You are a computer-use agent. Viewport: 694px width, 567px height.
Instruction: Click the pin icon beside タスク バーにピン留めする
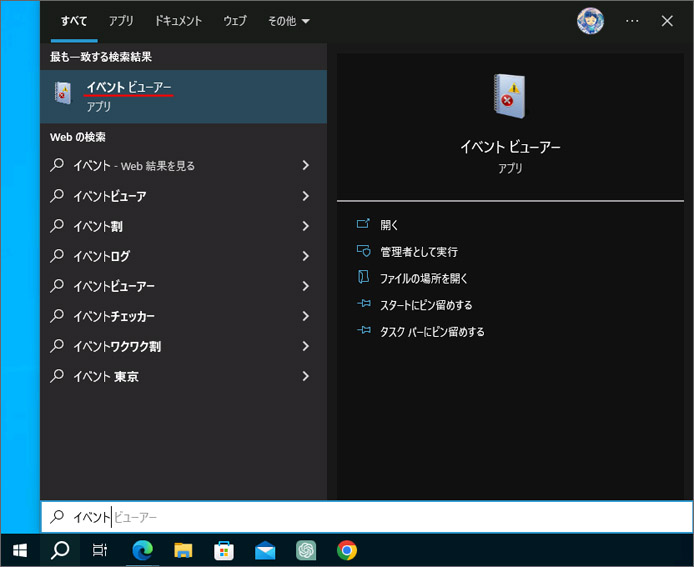click(x=364, y=330)
